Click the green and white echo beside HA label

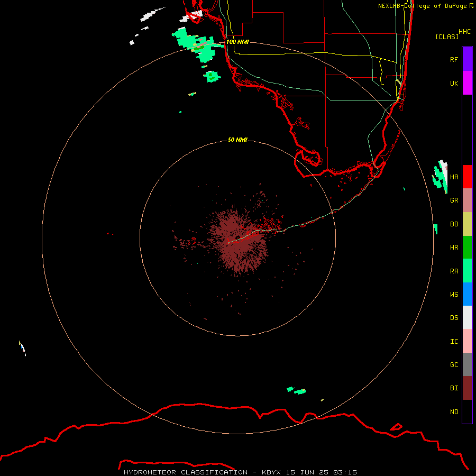(440, 177)
